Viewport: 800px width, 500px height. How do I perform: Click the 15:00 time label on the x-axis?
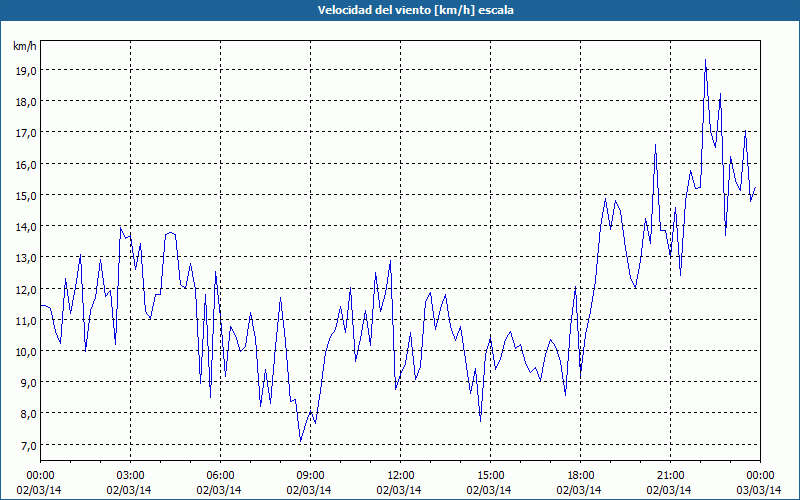tap(490, 476)
